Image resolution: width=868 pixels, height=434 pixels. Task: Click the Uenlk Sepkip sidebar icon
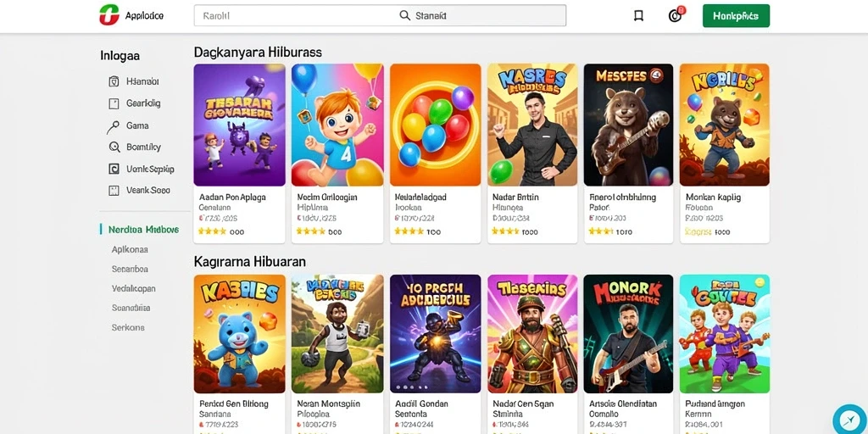(x=114, y=170)
